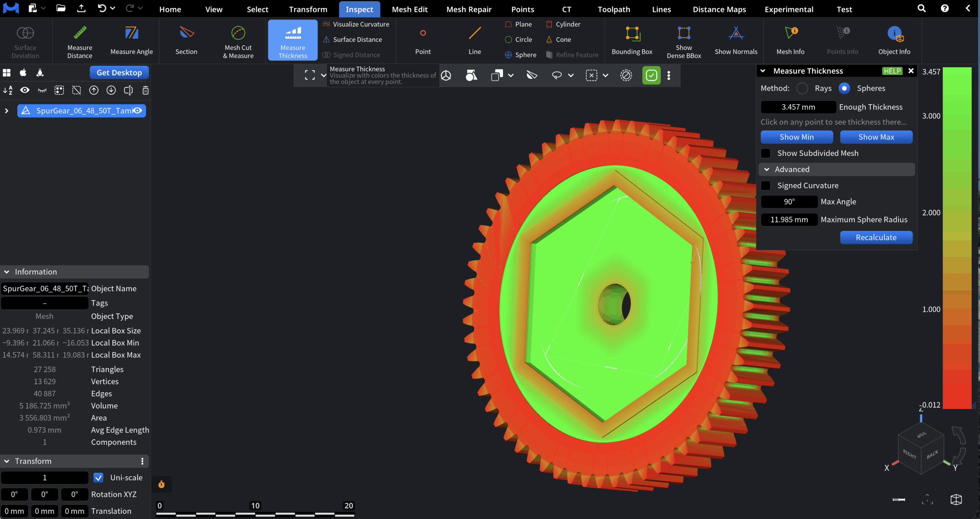The image size is (980, 519).
Task: Click Show Normals in the ribbon
Action: (x=736, y=40)
